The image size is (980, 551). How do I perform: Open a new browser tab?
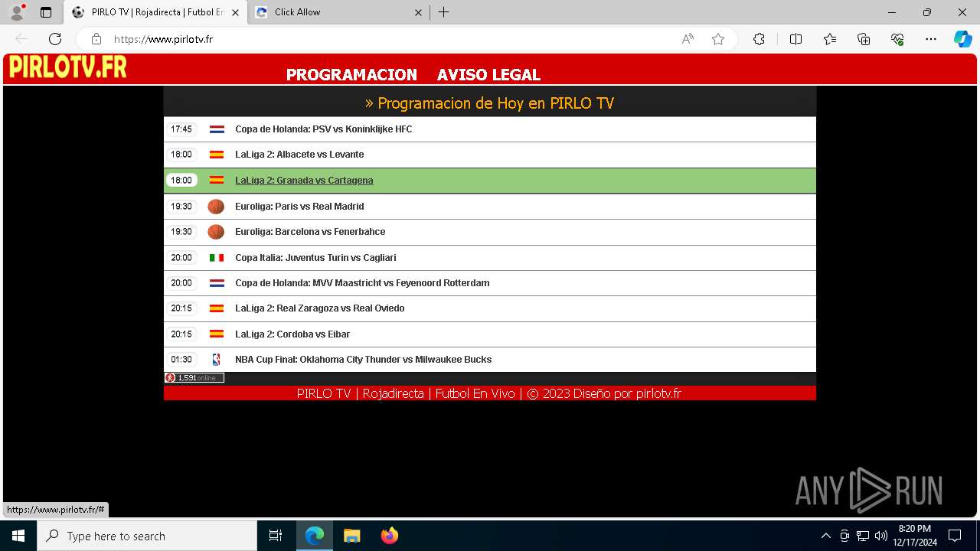444,12
